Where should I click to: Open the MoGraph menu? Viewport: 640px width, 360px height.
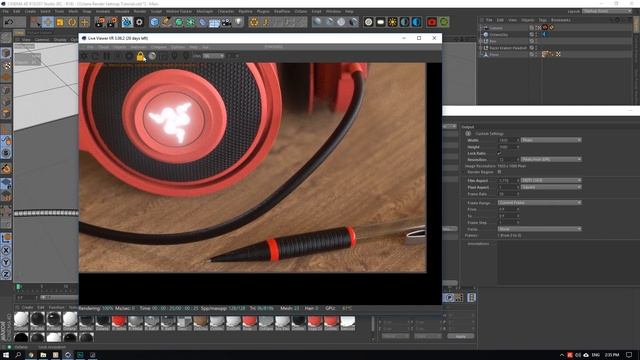[205, 11]
